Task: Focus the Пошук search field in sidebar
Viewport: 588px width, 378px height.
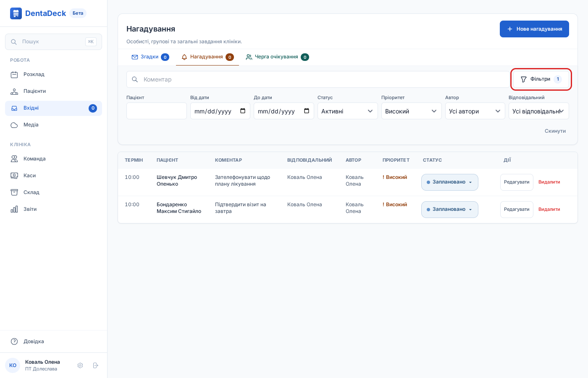Action: 53,42
